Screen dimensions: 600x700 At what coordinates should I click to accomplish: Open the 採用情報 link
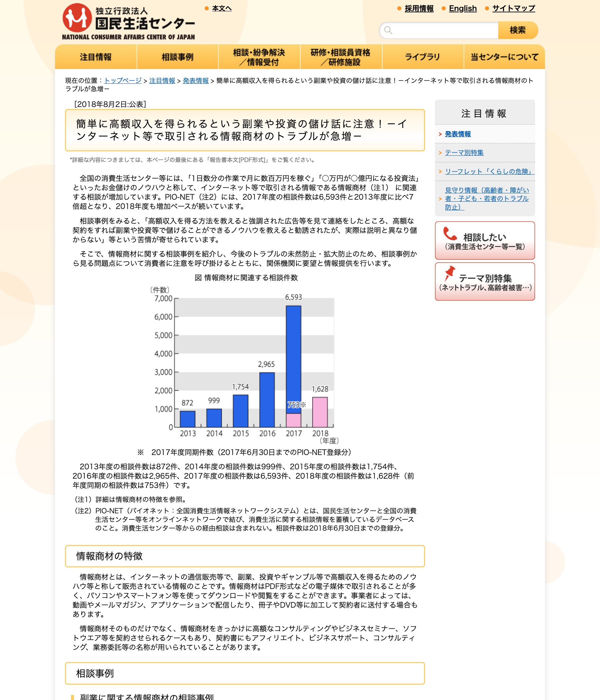[419, 8]
